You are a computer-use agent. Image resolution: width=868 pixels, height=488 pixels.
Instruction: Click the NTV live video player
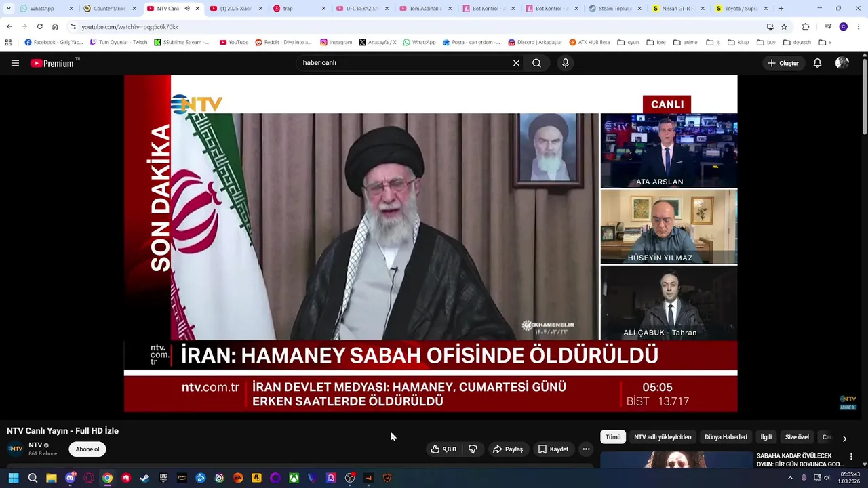tap(431, 243)
